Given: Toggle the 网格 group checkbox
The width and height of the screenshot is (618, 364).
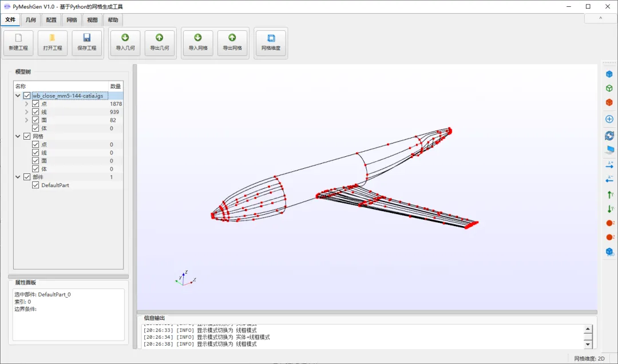Looking at the screenshot, I should 27,136.
